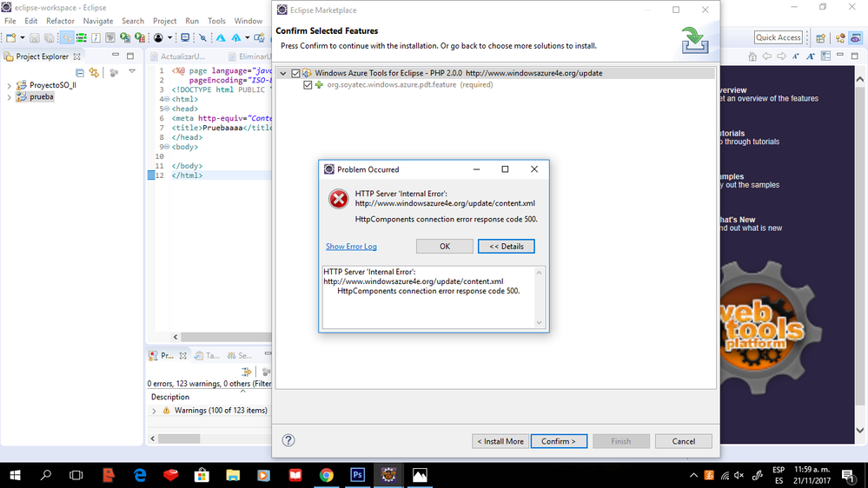This screenshot has height=488, width=868.
Task: Expand the prueba project node
Action: point(9,97)
